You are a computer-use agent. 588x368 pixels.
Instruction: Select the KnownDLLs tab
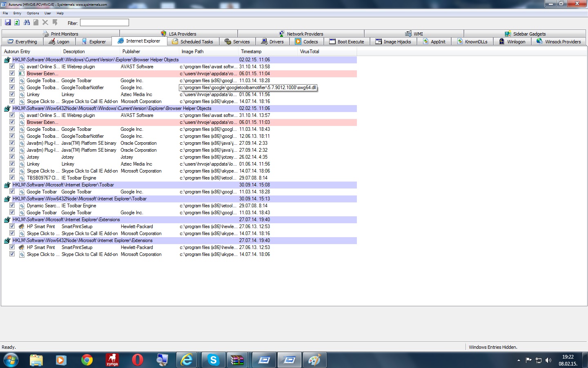pos(472,42)
